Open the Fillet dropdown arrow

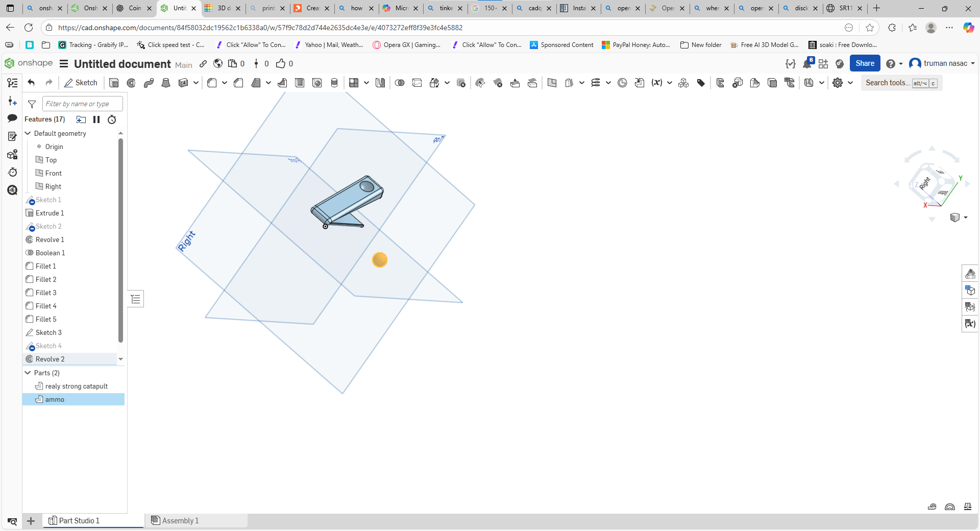(224, 83)
